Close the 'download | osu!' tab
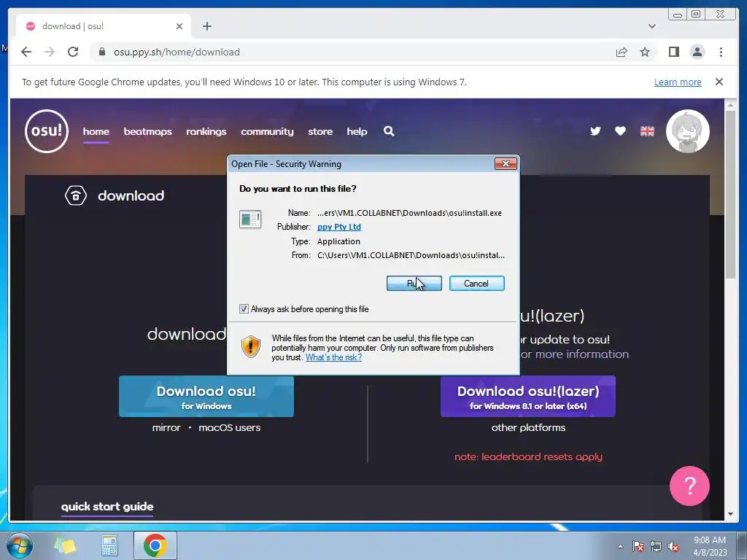This screenshot has width=747, height=560. pos(179,26)
